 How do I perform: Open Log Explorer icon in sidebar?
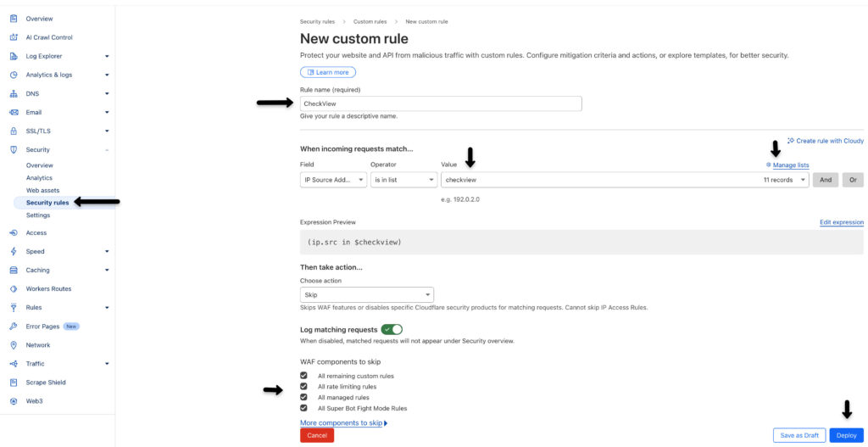coord(14,56)
